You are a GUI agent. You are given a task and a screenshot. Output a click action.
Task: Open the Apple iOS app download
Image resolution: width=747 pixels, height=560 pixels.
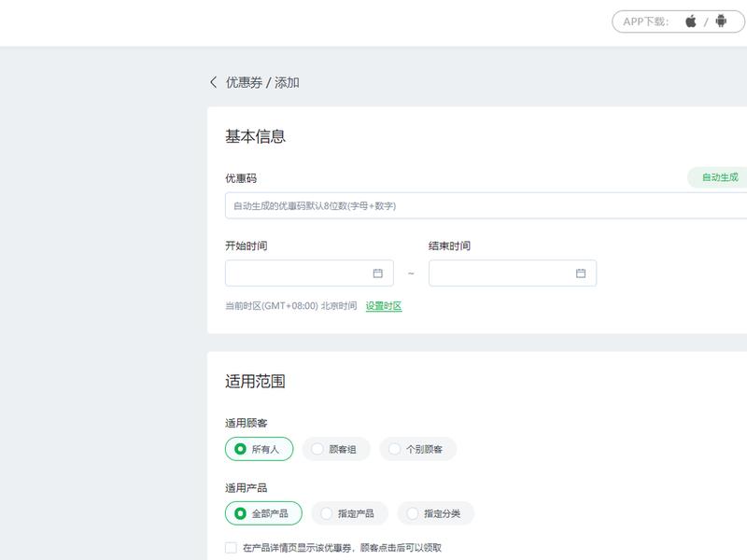[x=691, y=21]
